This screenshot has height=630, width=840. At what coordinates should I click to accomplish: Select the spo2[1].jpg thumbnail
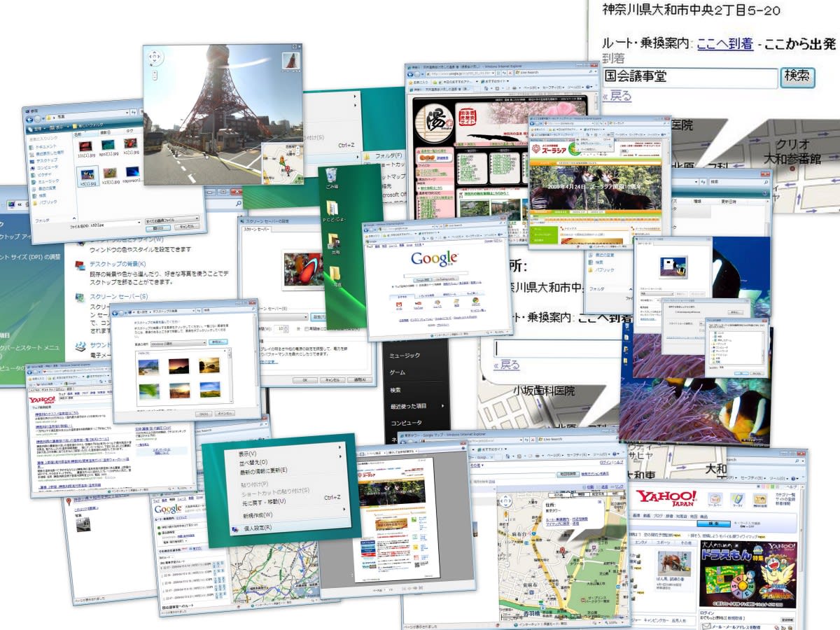[x=108, y=144]
